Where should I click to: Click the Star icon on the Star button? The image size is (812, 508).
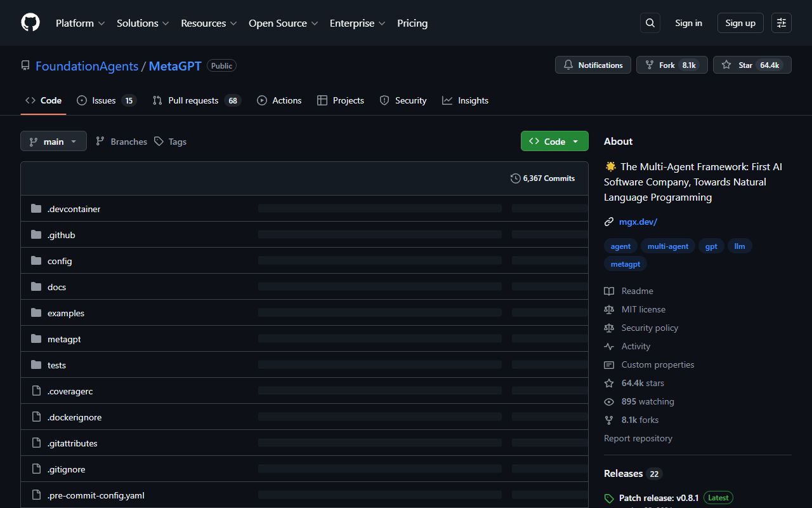(x=726, y=64)
